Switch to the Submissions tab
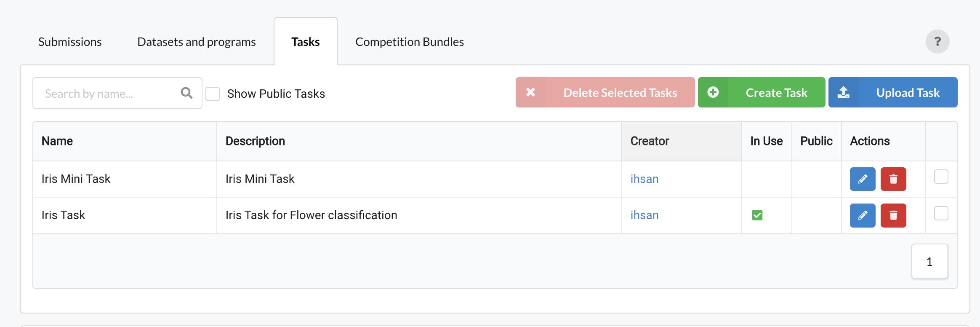The image size is (980, 327). point(70,42)
